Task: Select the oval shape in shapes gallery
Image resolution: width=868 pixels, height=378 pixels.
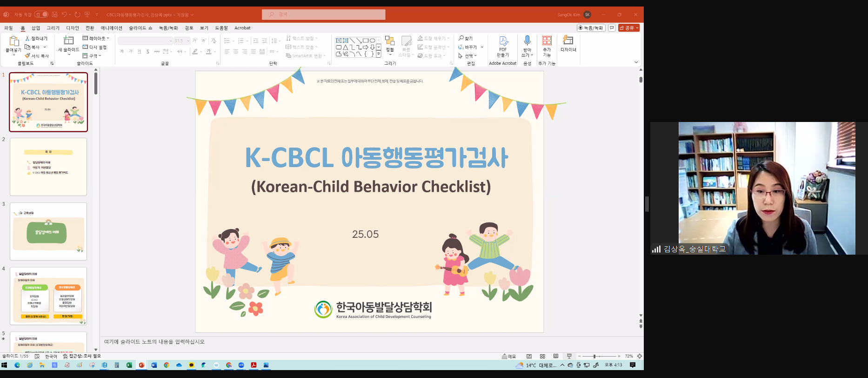Action: [373, 40]
